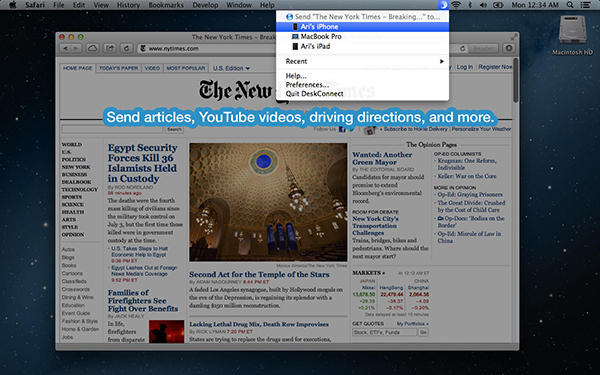Go back with the back arrow

pyautogui.click(x=65, y=48)
